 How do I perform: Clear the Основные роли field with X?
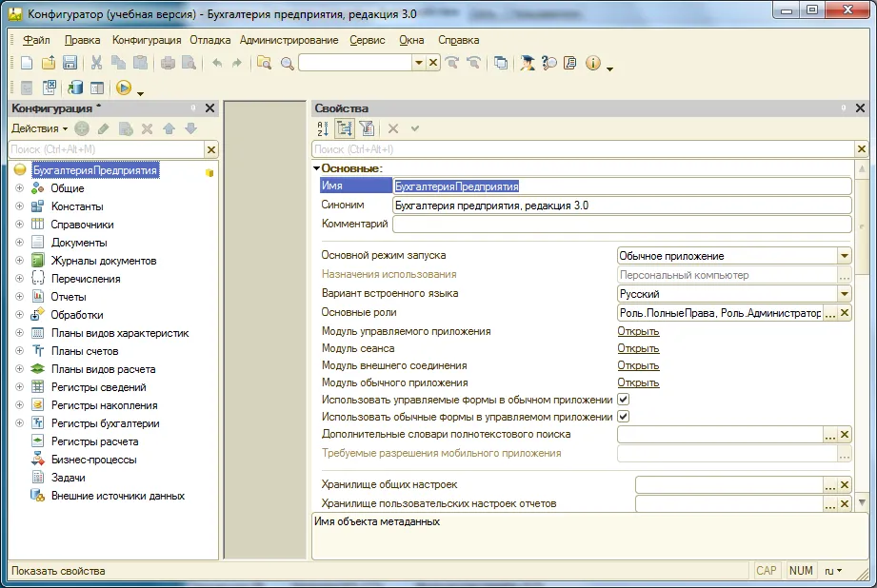pyautogui.click(x=845, y=313)
